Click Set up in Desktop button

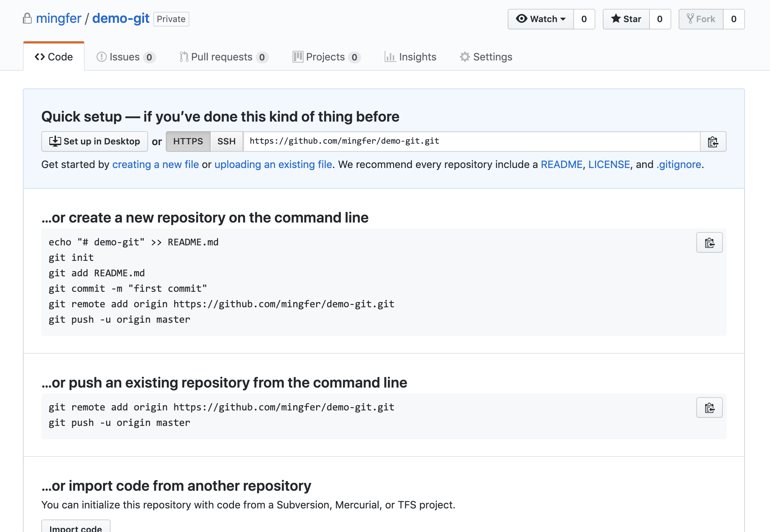95,141
